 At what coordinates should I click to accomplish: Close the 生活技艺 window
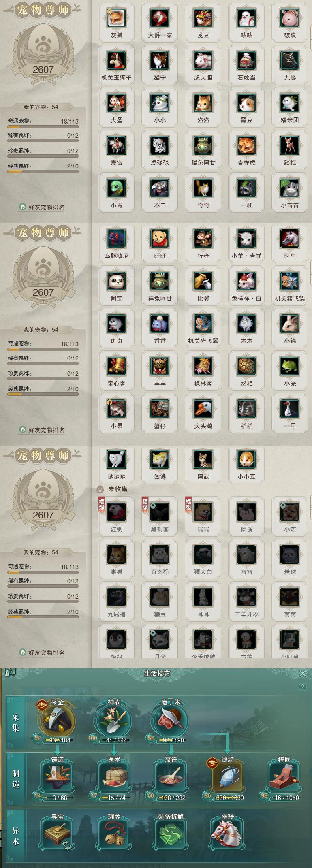[303, 673]
